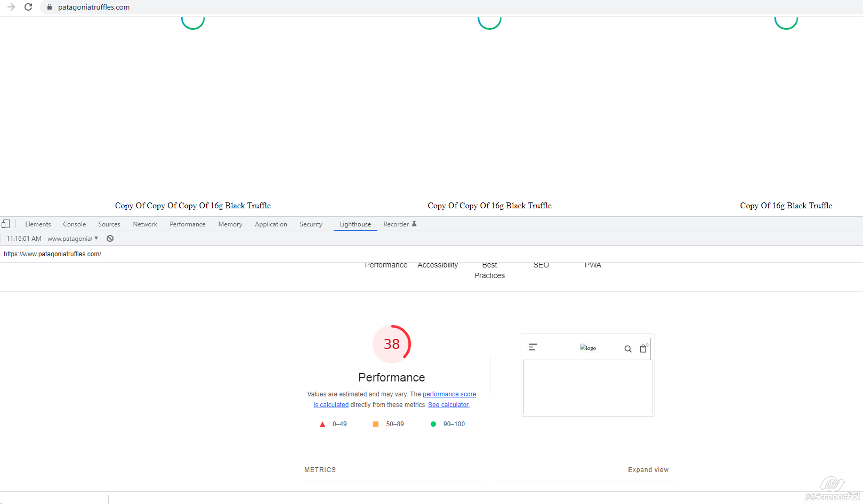Click the browser forward arrow
863x504 pixels.
[x=11, y=7]
